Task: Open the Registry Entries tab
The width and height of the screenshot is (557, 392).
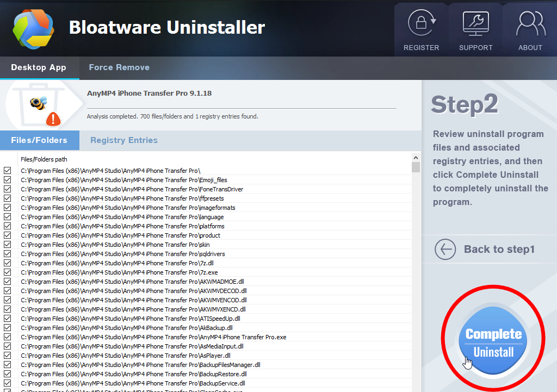Action: [x=124, y=140]
